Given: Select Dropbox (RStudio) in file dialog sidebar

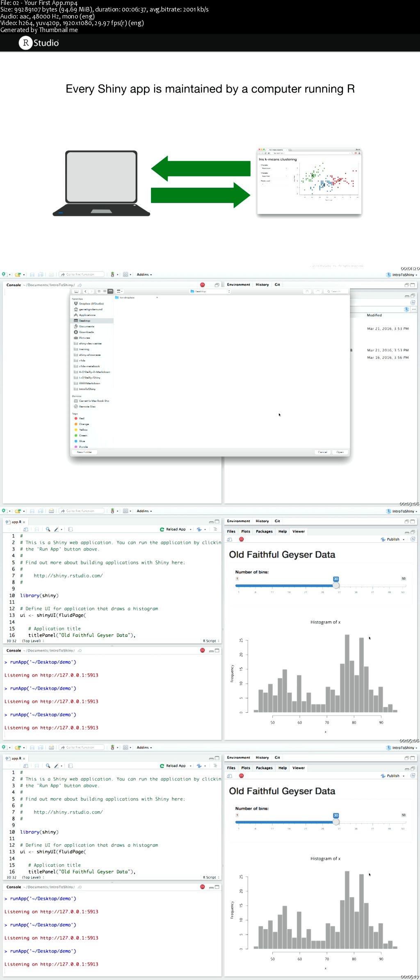Looking at the screenshot, I should [91, 303].
